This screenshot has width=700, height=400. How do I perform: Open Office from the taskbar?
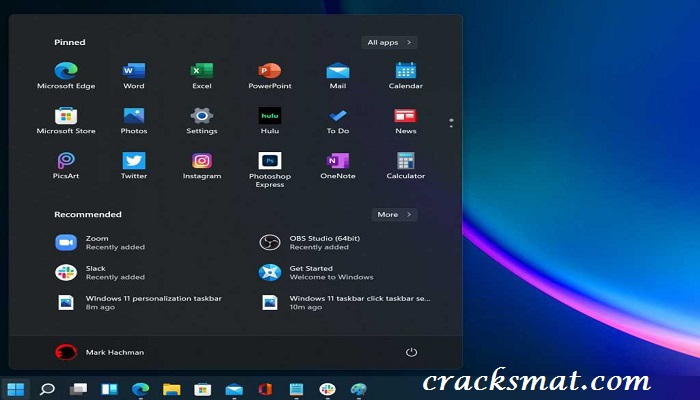coord(265,389)
